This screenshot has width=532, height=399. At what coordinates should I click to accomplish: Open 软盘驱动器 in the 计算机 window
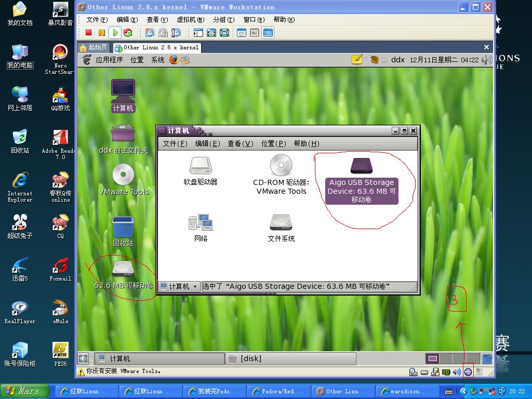pyautogui.click(x=201, y=166)
